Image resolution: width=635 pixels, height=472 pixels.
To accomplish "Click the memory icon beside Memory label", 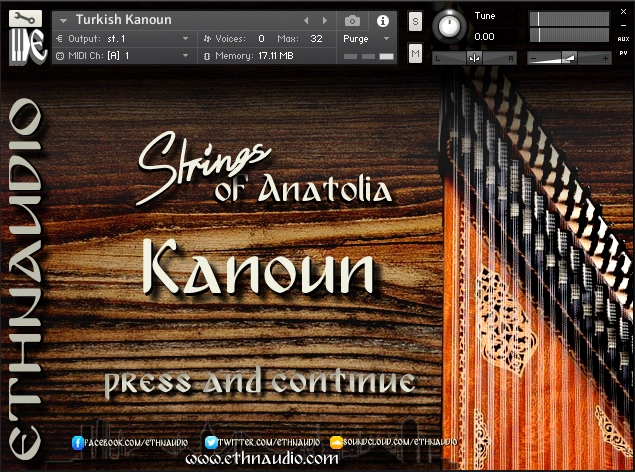I will pyautogui.click(x=207, y=56).
